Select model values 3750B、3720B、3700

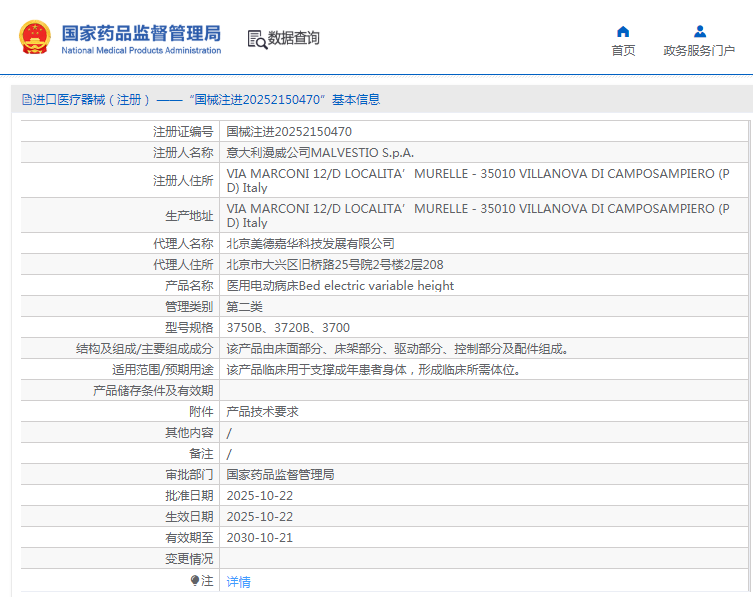click(x=288, y=328)
